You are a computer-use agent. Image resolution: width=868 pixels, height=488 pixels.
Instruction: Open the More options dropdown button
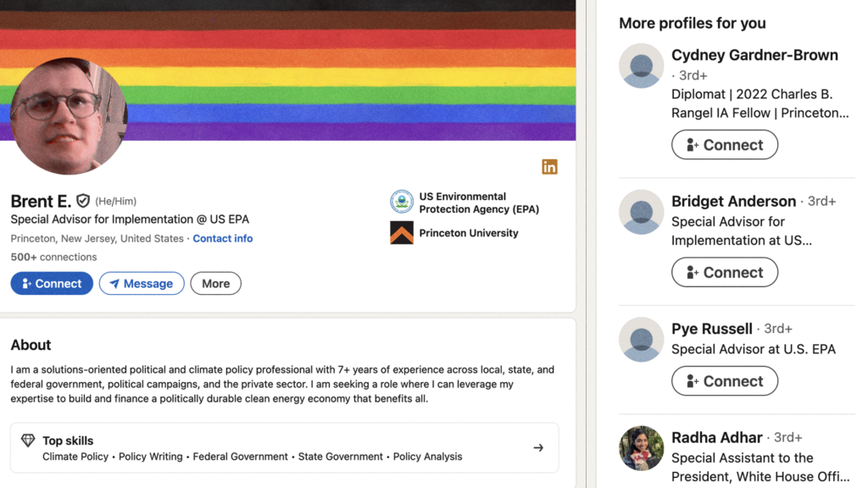[x=216, y=283]
